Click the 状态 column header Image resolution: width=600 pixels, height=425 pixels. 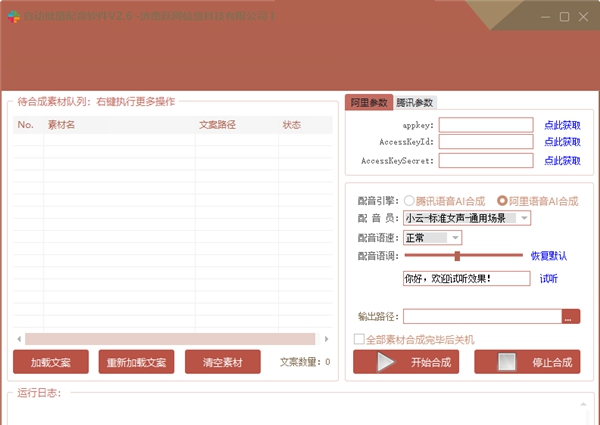(x=305, y=125)
